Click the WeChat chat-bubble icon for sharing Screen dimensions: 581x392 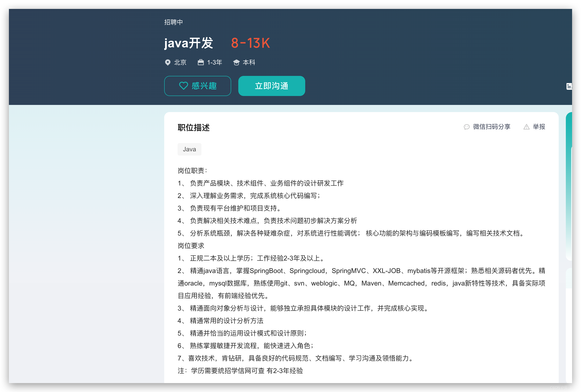click(467, 127)
